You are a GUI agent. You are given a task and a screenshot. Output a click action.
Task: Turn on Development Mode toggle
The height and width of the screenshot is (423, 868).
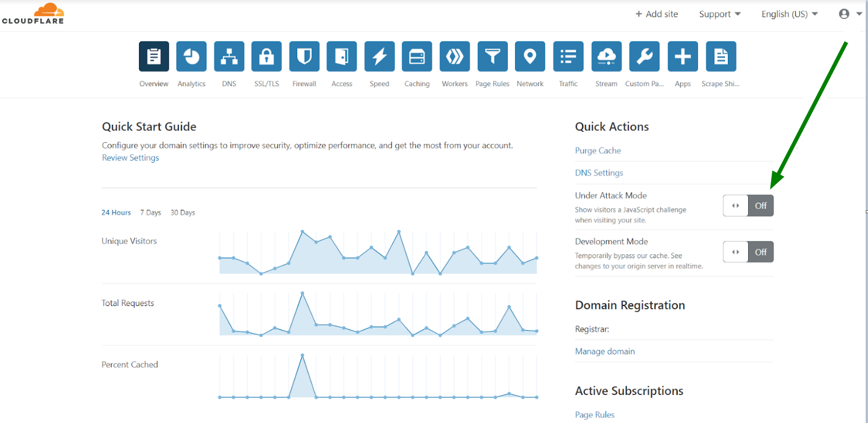(x=748, y=252)
